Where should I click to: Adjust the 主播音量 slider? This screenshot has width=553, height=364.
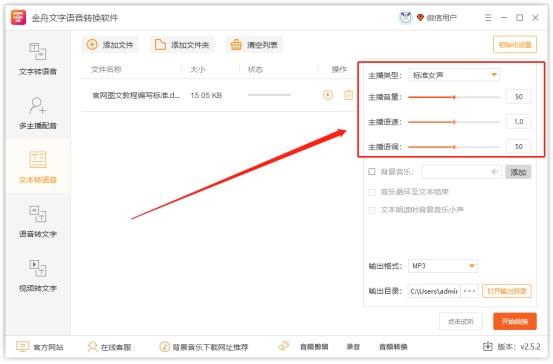click(454, 97)
